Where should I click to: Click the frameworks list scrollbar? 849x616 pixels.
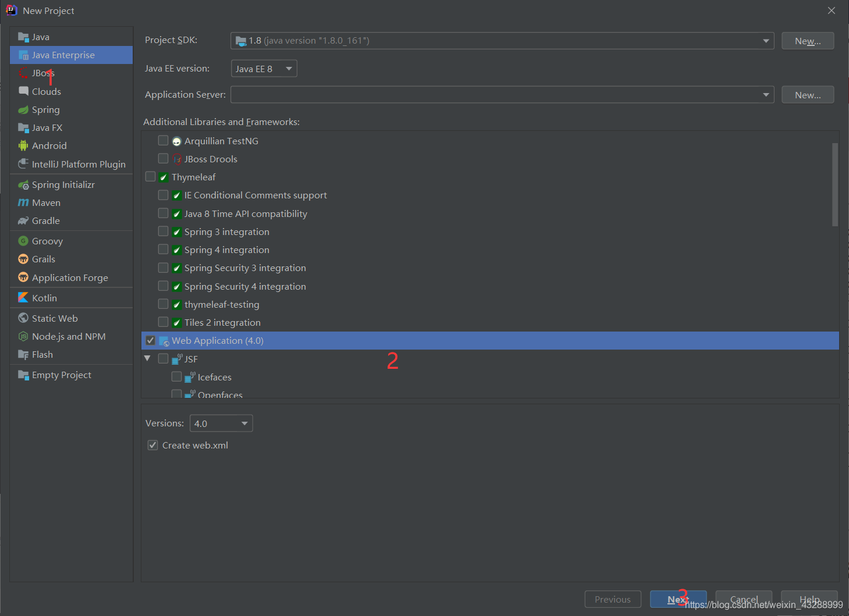(x=835, y=184)
